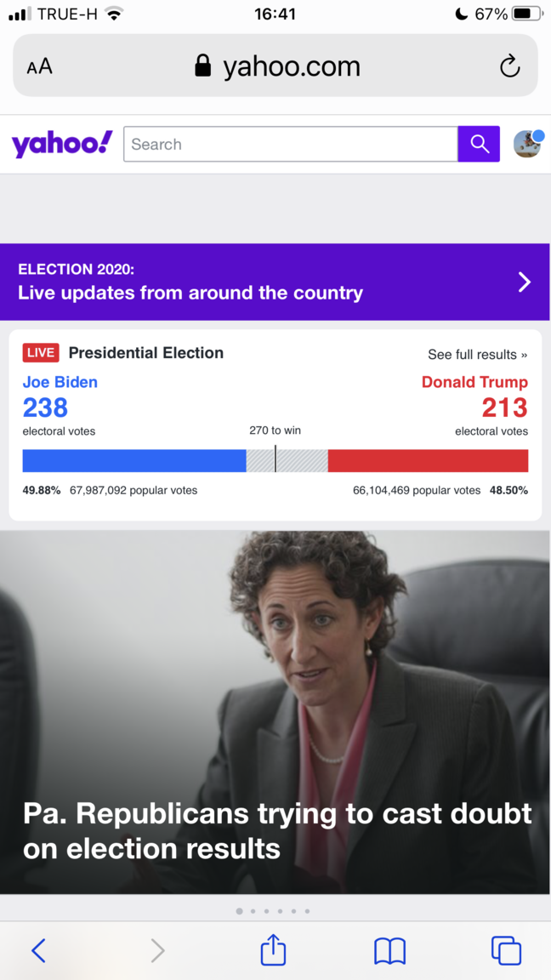551x980 pixels.
Task: Open the AA reader options button
Action: pos(39,67)
